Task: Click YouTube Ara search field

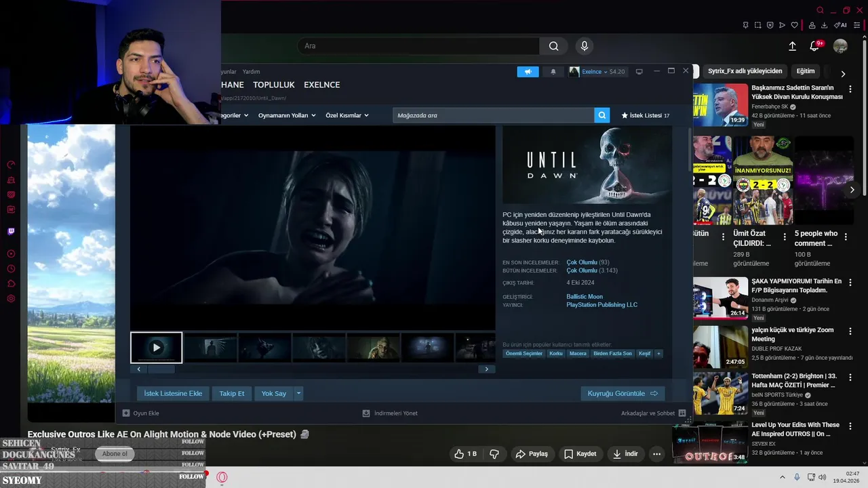Action: tap(418, 46)
